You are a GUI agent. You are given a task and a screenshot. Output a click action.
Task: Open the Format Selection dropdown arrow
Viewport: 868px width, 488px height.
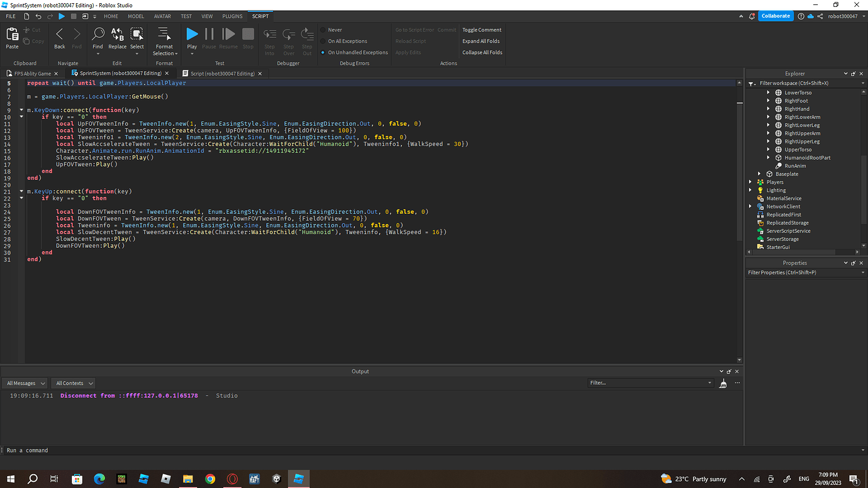(x=176, y=53)
